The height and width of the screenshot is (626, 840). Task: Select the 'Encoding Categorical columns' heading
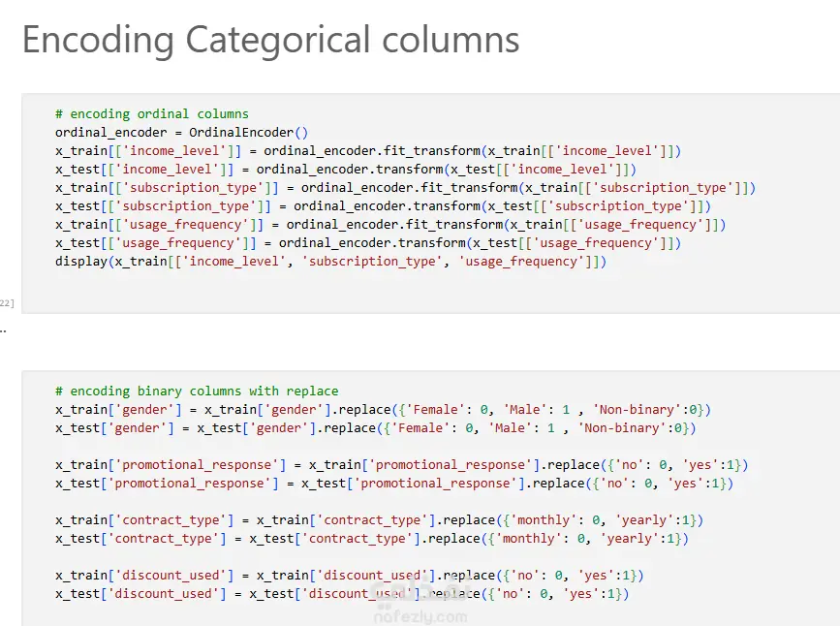pos(270,40)
